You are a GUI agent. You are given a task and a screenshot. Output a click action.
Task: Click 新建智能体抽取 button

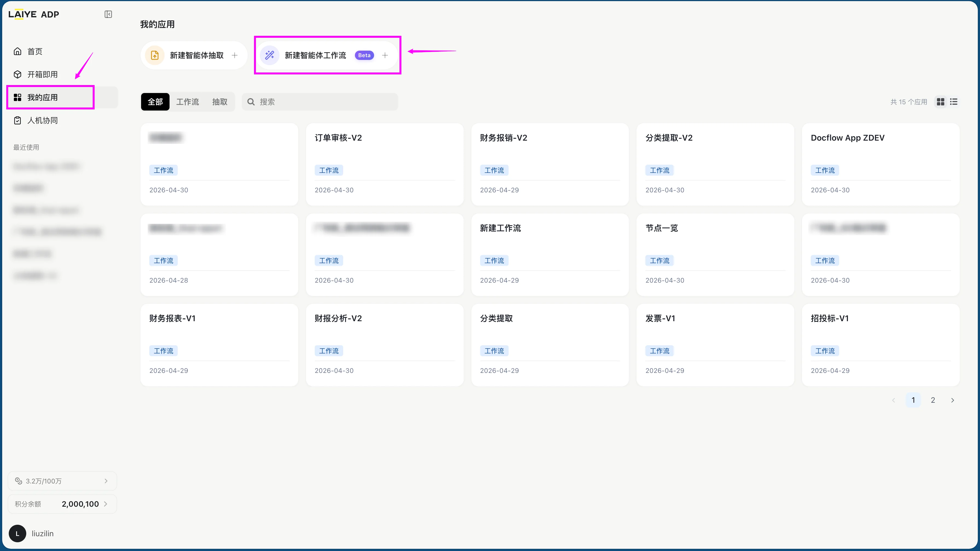[194, 56]
